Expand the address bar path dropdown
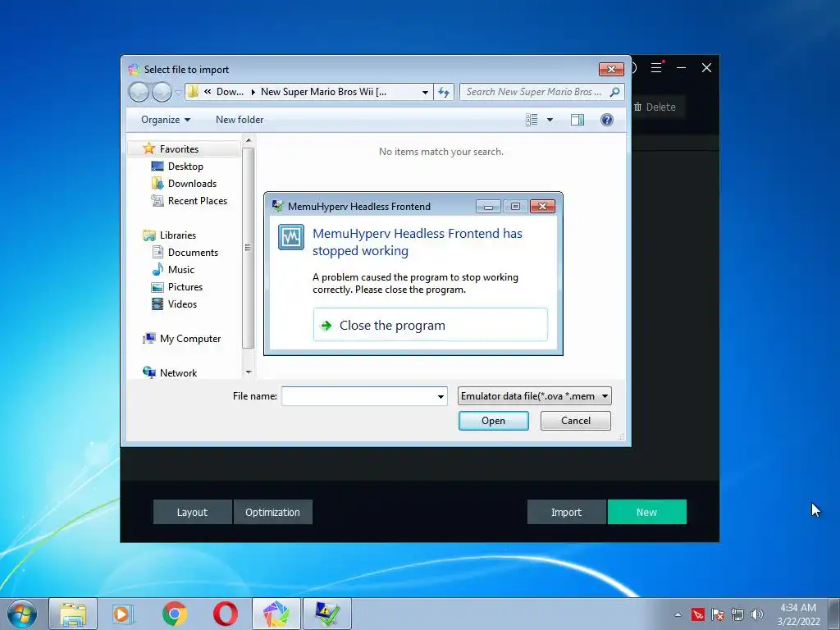 point(425,92)
